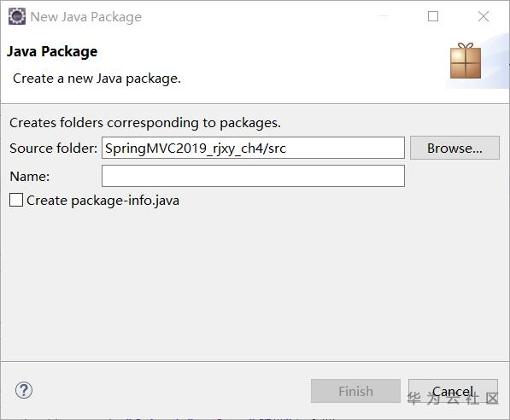Click the 'Create package-info.java' label text
This screenshot has width=510, height=420.
pyautogui.click(x=103, y=201)
